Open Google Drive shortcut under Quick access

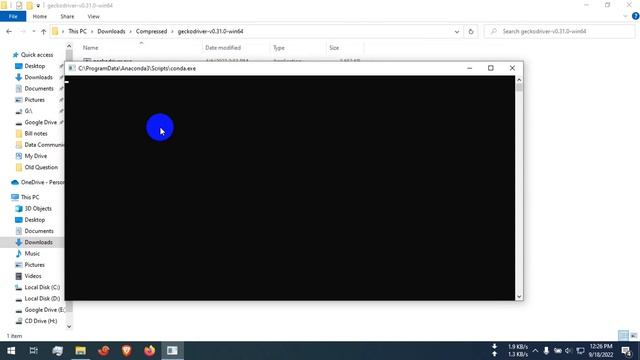(x=40, y=122)
